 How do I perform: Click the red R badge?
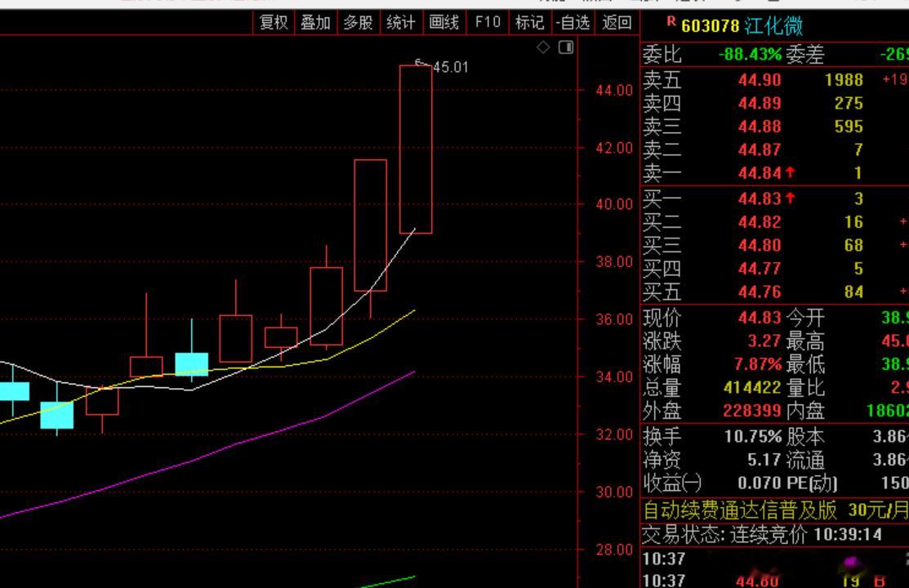coord(671,21)
